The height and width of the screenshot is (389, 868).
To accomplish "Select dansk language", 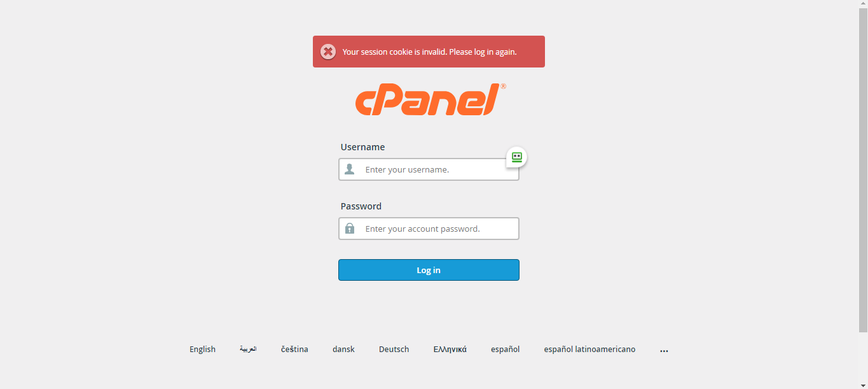I will [x=343, y=350].
